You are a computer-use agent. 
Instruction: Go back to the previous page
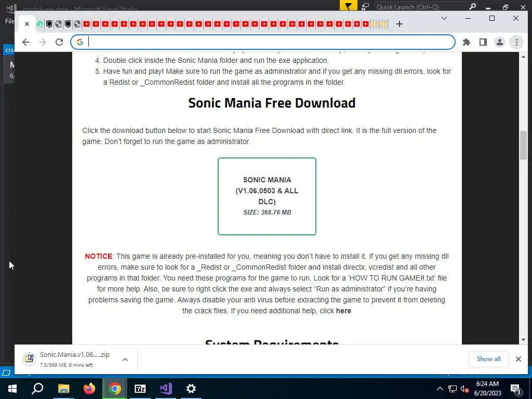point(26,42)
